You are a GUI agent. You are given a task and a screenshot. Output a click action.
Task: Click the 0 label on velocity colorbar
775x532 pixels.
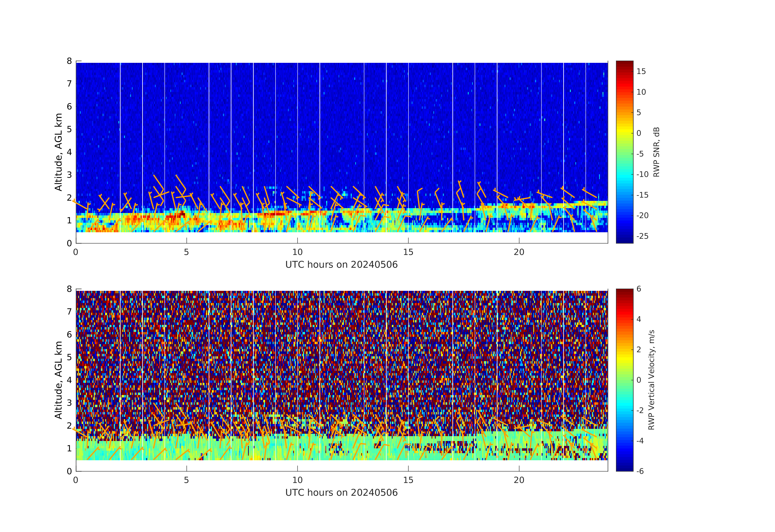click(639, 380)
